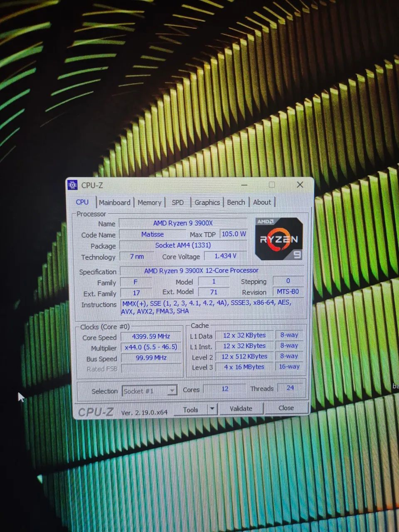Click the Validate button
This screenshot has width=399, height=532.
(241, 409)
